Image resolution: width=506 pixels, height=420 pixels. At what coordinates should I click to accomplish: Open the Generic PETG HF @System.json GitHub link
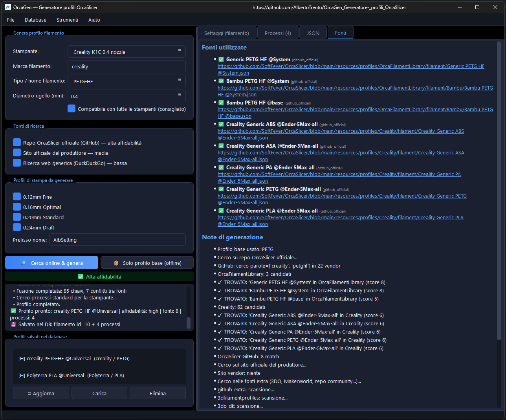pos(351,70)
